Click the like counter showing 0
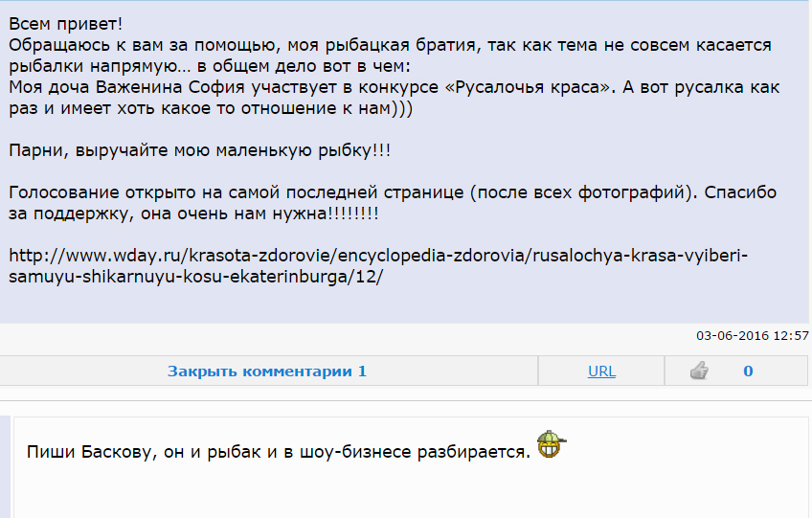812x518 pixels. (x=748, y=372)
